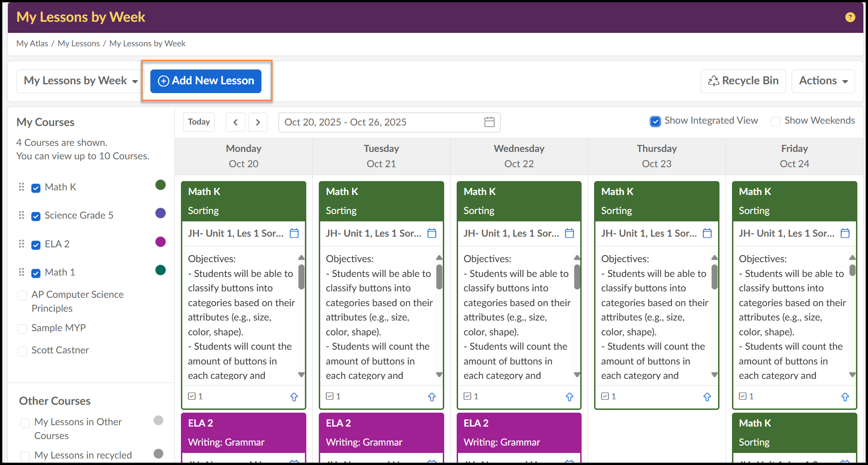Click calendar icon on Friday Math K lesson
The image size is (868, 465).
click(845, 233)
